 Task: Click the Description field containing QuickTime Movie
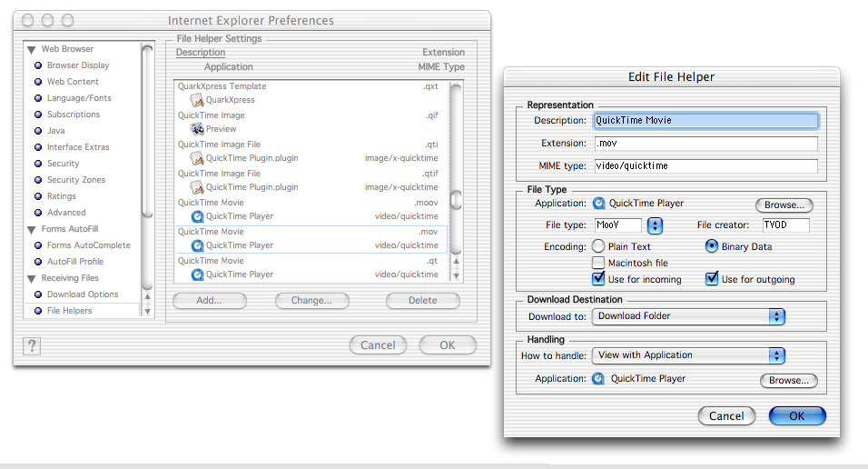pos(706,120)
